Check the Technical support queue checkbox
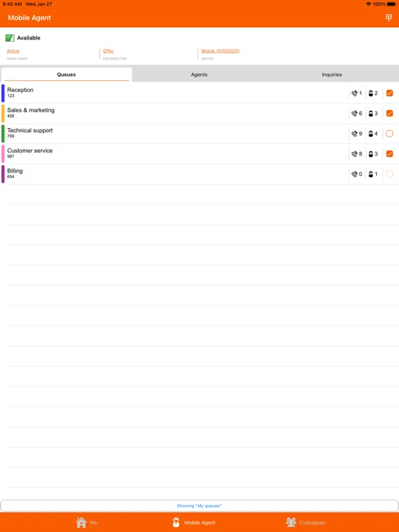The image size is (399, 532). (389, 134)
